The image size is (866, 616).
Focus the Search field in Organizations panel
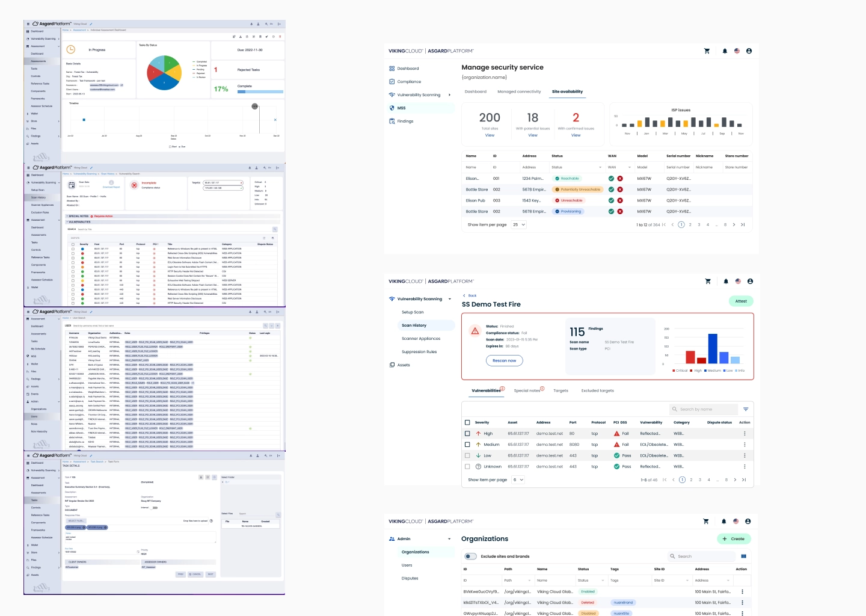(x=701, y=556)
